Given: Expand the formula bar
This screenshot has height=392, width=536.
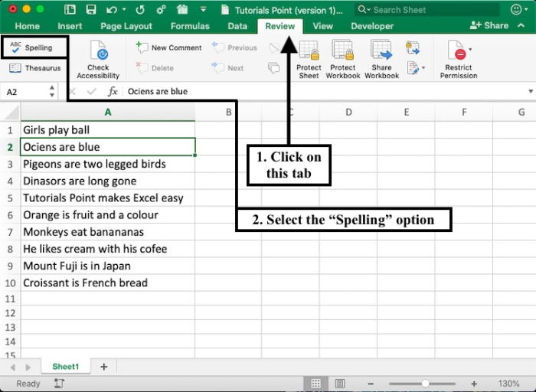Looking at the screenshot, I should (531, 91).
